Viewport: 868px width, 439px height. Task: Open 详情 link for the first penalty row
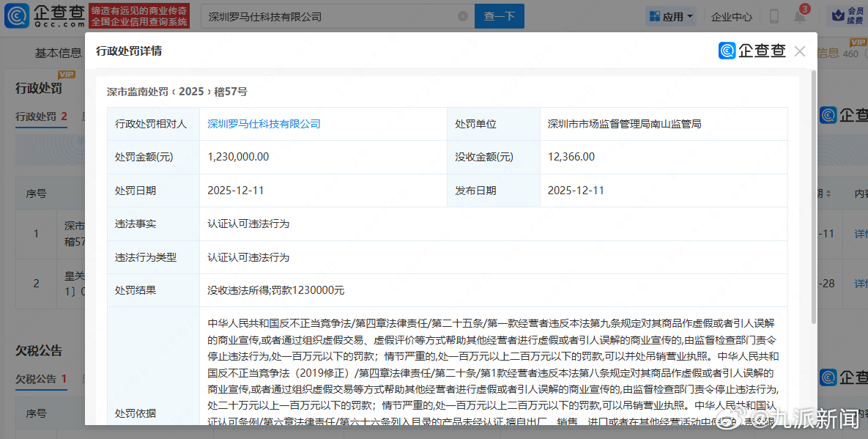861,234
